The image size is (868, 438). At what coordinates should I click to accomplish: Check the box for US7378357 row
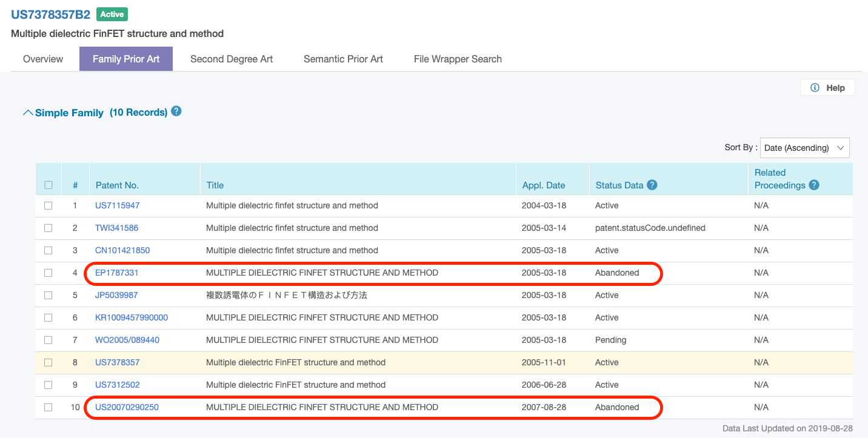[48, 363]
